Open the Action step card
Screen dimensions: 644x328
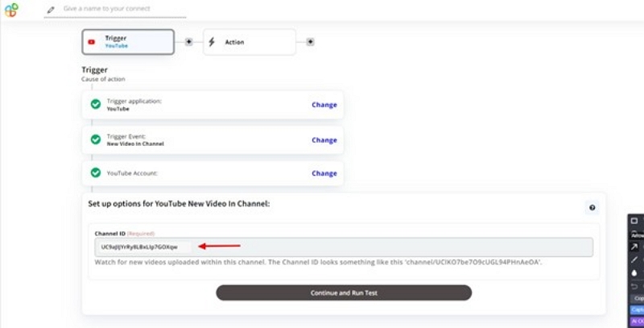point(250,42)
